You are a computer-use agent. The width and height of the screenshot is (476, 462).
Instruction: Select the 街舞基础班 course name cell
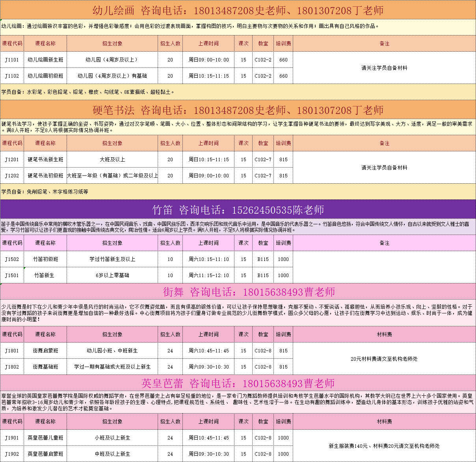(45, 367)
